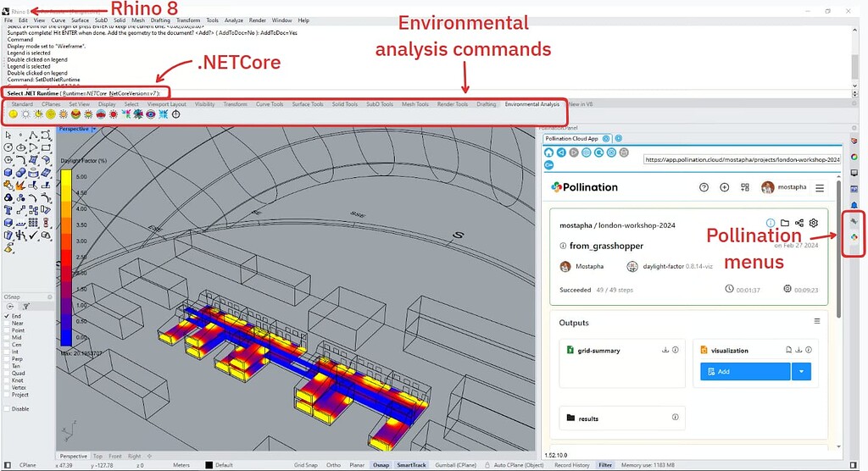Enable the Point osnap checkbox
Screen dimensions: 868x471
coord(7,330)
